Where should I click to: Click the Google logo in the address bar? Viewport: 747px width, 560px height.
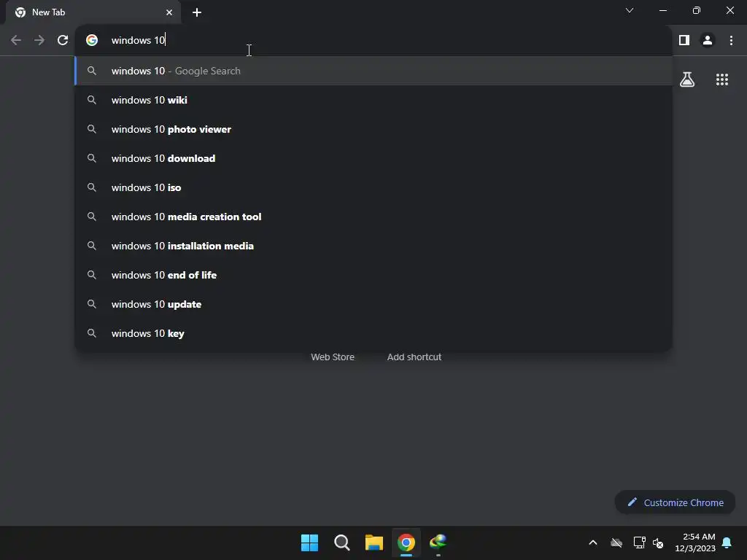(92, 41)
